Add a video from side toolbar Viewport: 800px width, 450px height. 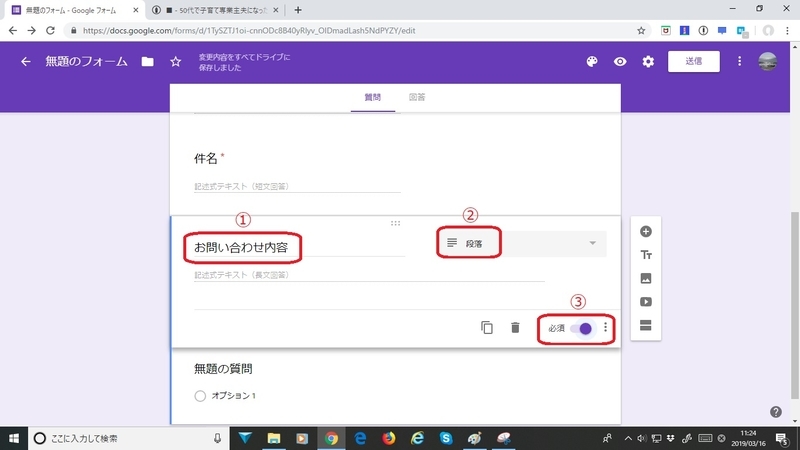point(645,302)
